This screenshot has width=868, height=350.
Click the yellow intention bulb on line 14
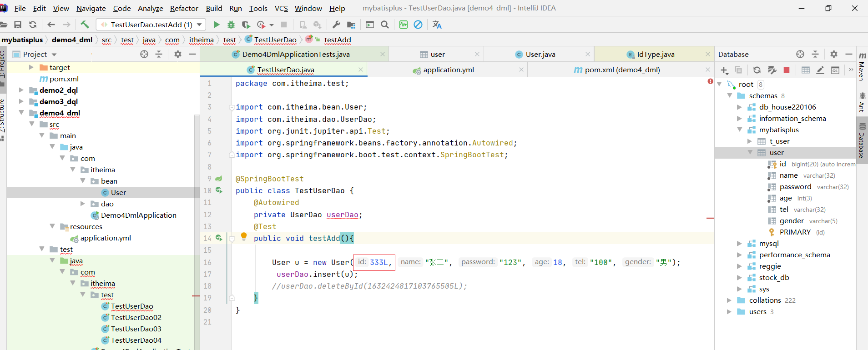244,236
